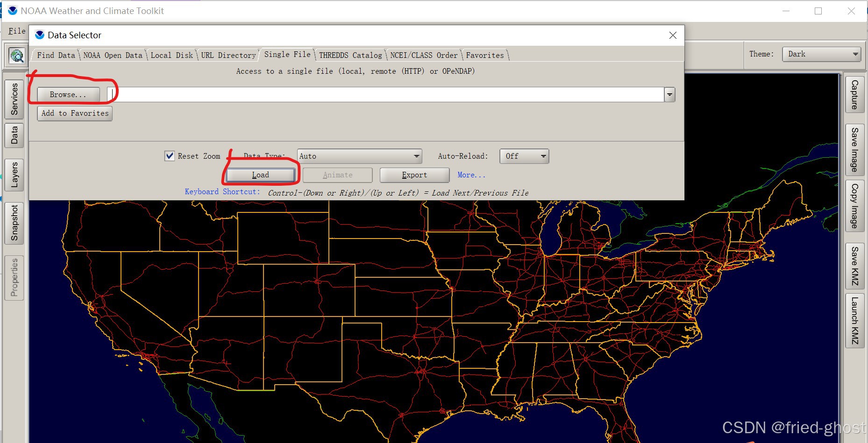Close the NOAA Weather and Climate Toolkit window
Image resolution: width=868 pixels, height=443 pixels.
click(x=851, y=11)
